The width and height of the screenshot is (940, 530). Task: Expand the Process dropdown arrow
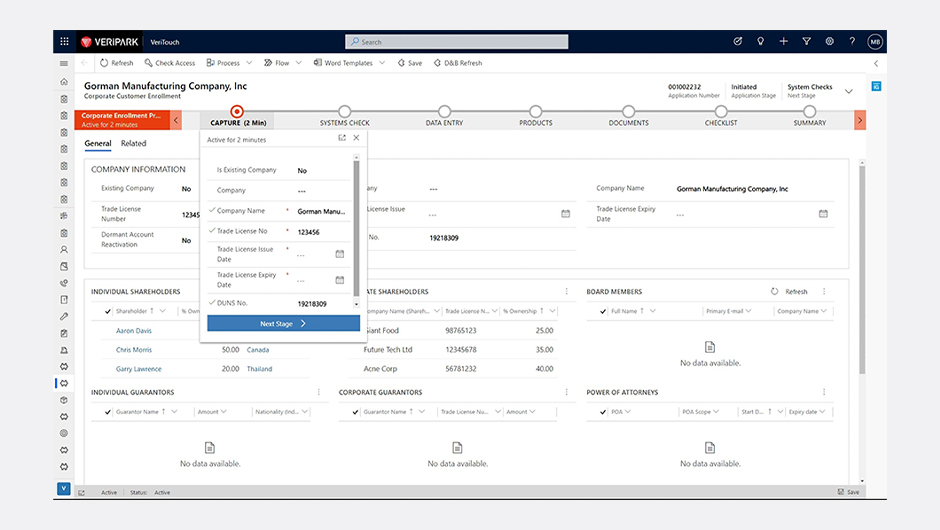point(249,63)
